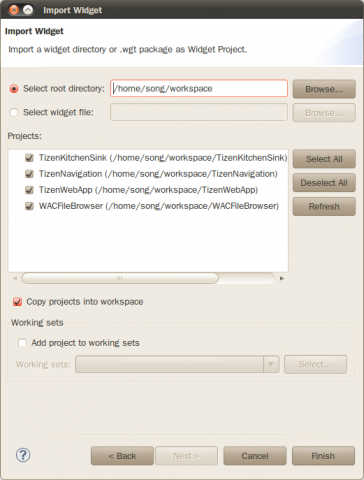The width and height of the screenshot is (364, 480).
Task: Open the Working sets dropdown arrow
Action: (x=271, y=364)
